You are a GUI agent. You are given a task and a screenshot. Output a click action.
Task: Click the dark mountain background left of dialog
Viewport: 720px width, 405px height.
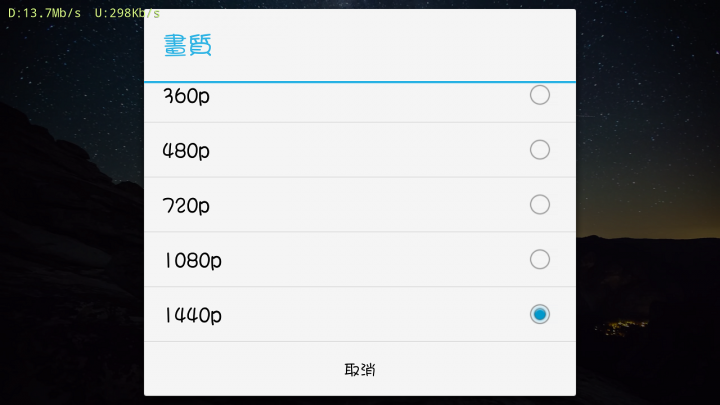click(72, 230)
